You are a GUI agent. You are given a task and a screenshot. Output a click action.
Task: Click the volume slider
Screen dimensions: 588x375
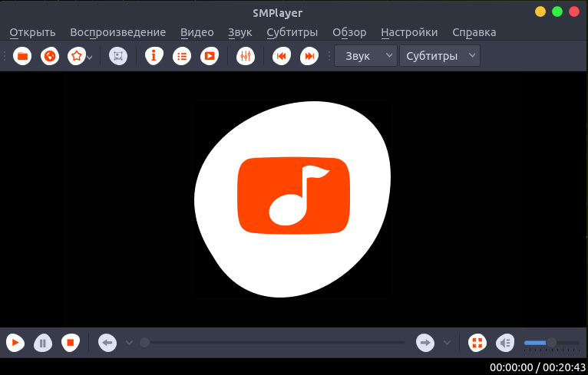tap(552, 343)
